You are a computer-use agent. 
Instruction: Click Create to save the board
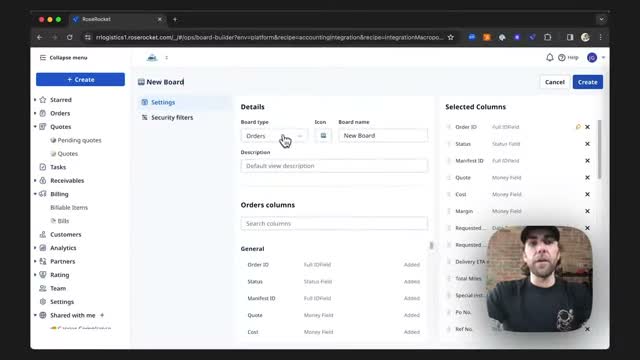coord(587,82)
